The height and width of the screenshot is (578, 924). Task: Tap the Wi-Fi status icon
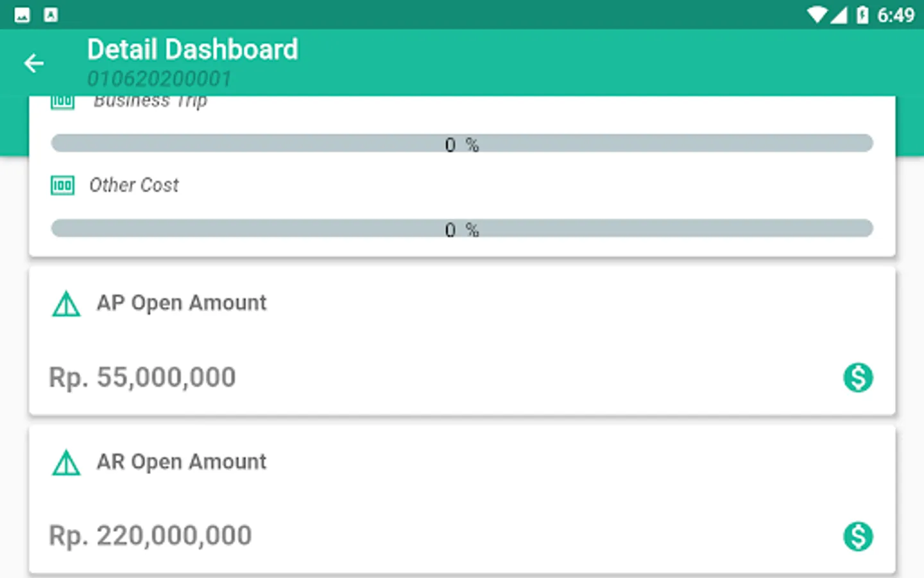coord(816,15)
